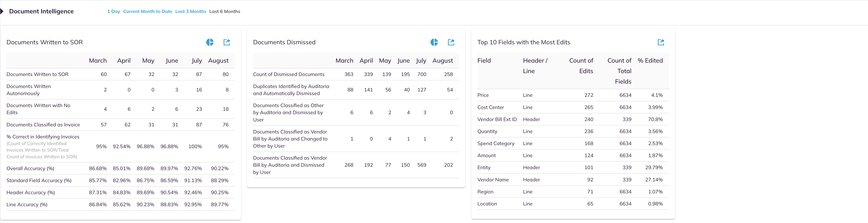Screen dimensions: 868x223
Task: Click the Count of Dismissed Documents label
Action: point(289,74)
